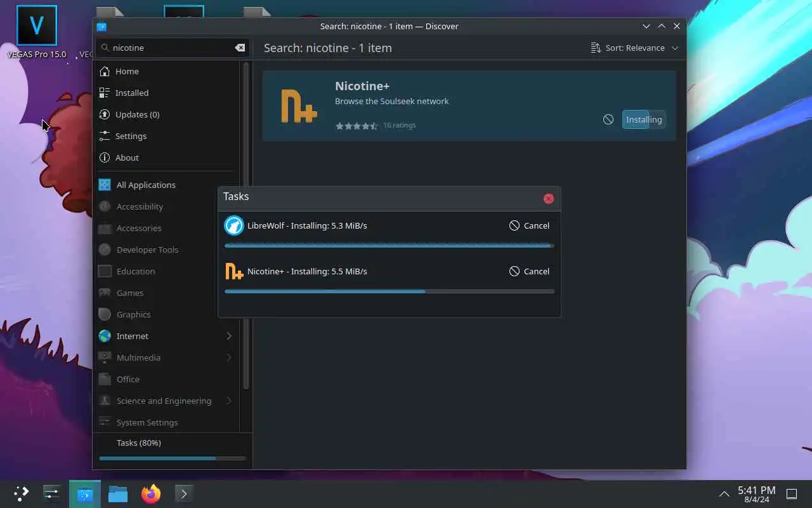This screenshot has width=812, height=508.
Task: Cancel the LibreWolf installation
Action: click(x=529, y=225)
